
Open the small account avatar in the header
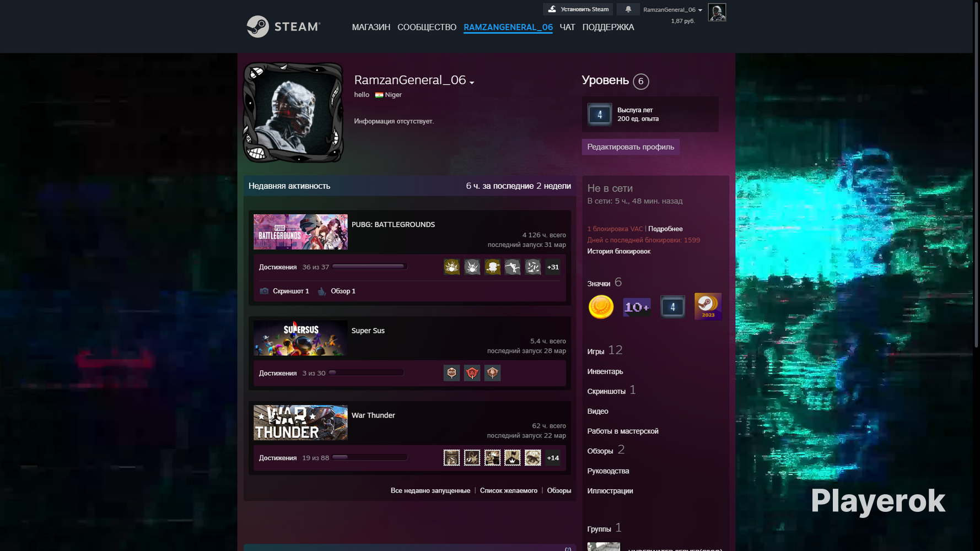[717, 12]
